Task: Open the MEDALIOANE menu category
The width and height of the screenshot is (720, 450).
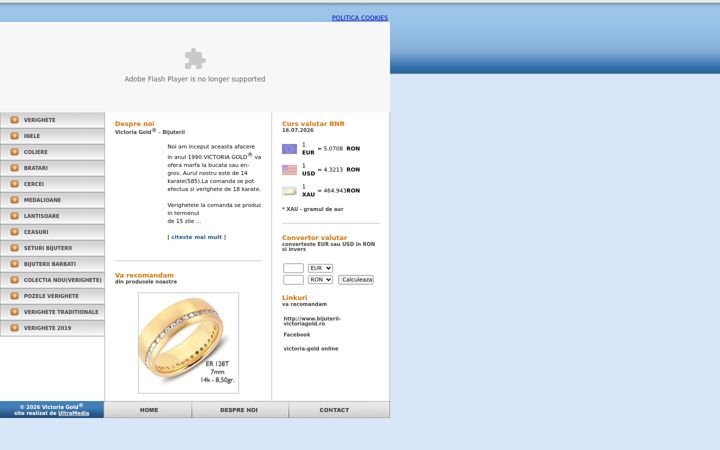Action: coord(52,200)
